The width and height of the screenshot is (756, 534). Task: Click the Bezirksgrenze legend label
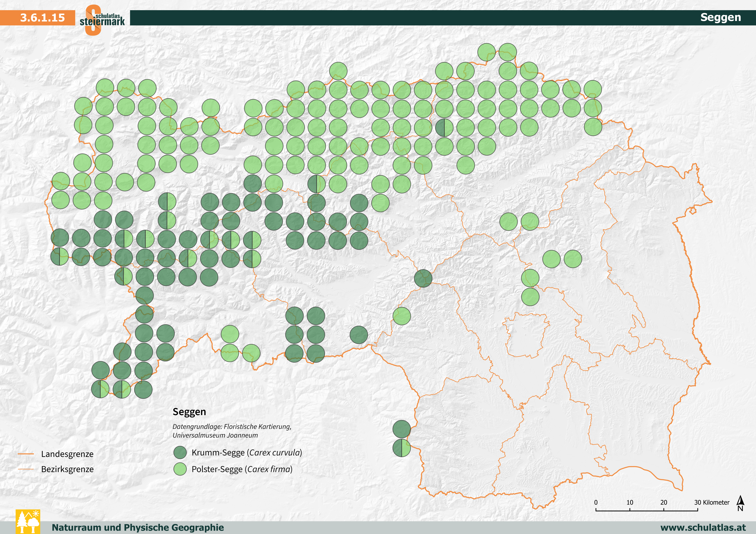67,469
